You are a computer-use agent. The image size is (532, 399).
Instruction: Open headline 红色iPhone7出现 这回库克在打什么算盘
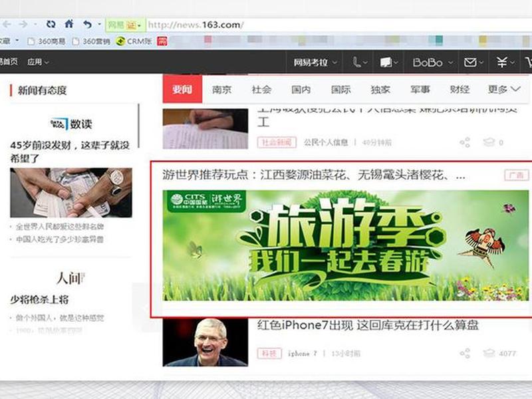(368, 325)
